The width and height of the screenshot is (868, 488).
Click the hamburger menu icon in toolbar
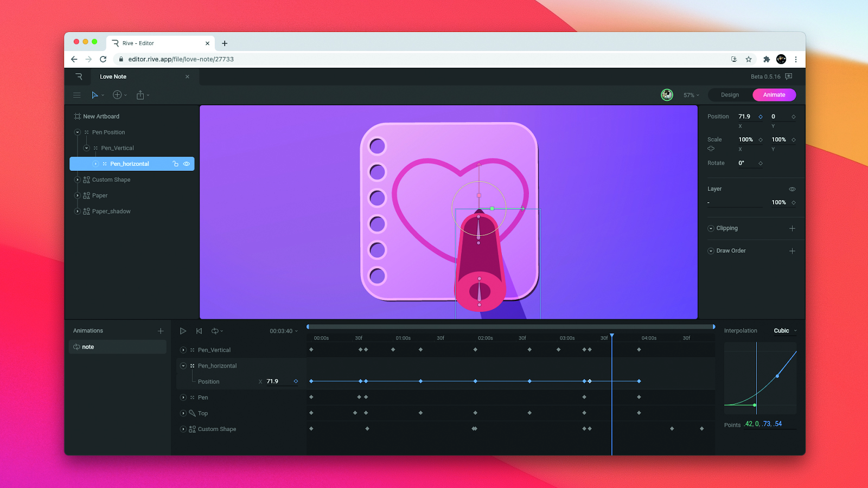tap(76, 95)
